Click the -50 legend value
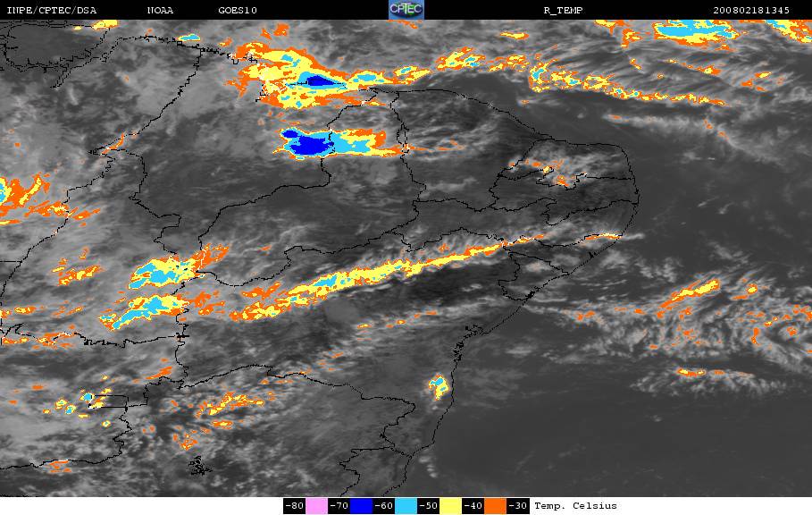This screenshot has width=812, height=515. coord(428,506)
